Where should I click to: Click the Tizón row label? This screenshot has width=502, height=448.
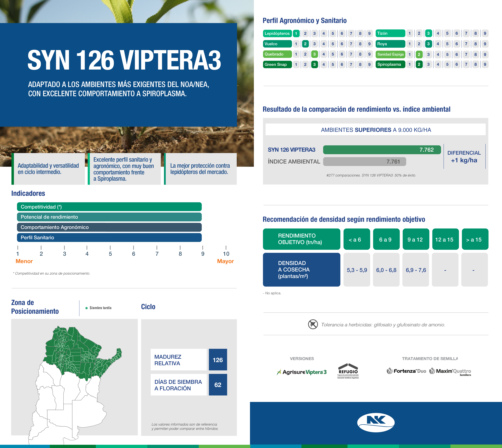[x=390, y=33]
